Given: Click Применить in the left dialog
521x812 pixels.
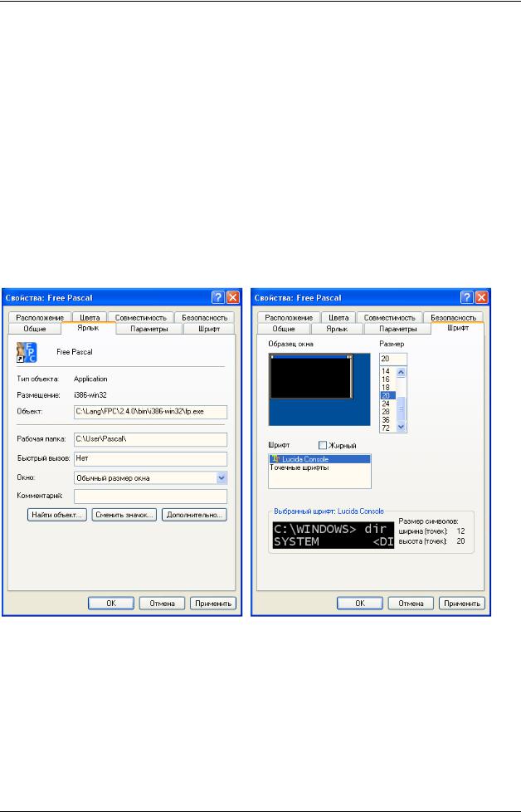Looking at the screenshot, I should (213, 604).
